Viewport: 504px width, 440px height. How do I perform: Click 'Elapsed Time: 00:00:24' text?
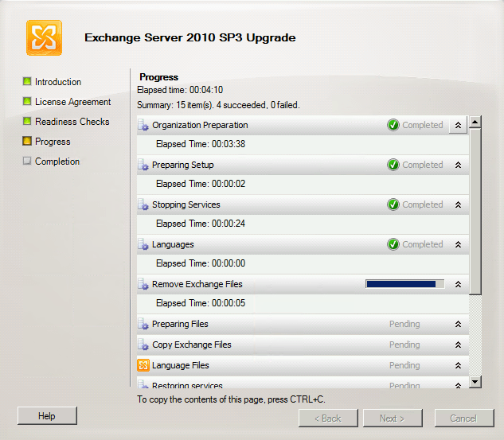[x=201, y=224]
